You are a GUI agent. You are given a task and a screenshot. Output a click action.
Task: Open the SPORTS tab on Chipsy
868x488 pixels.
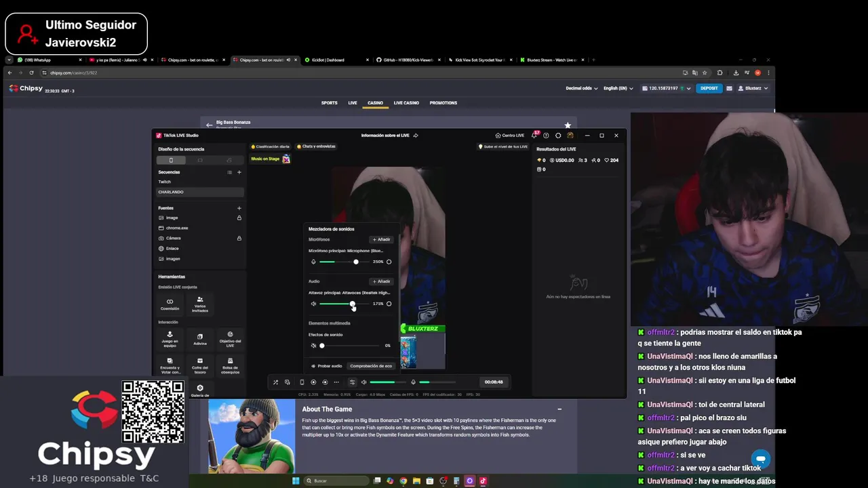tap(329, 103)
